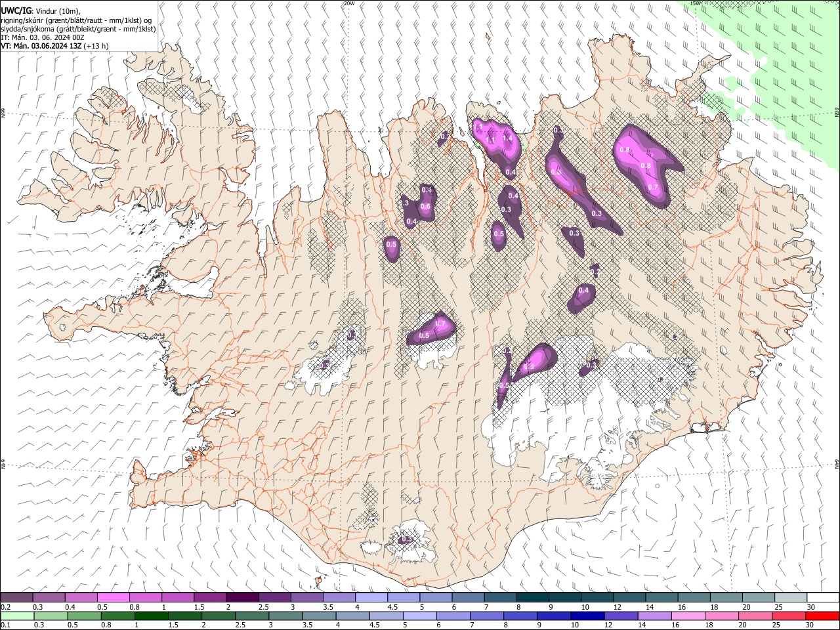Pick the darkest purple swatch labeled 2, upper legend
Image resolution: width=840 pixels, height=630 pixels.
coord(242,597)
